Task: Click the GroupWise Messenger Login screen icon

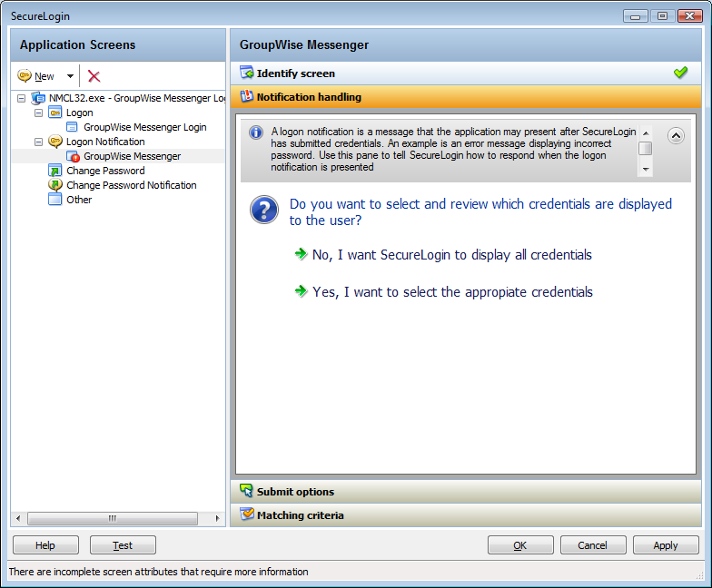Action: (x=73, y=127)
